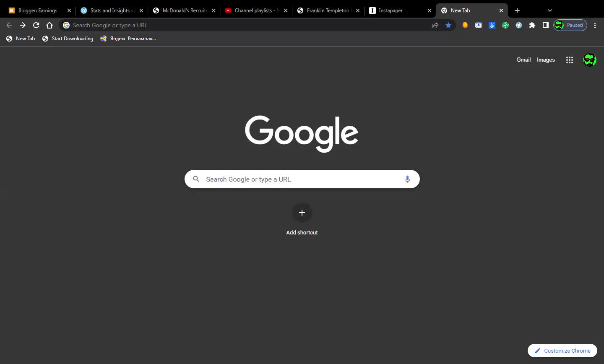Open the green round extension icon
This screenshot has height=364, width=604.
tap(505, 25)
